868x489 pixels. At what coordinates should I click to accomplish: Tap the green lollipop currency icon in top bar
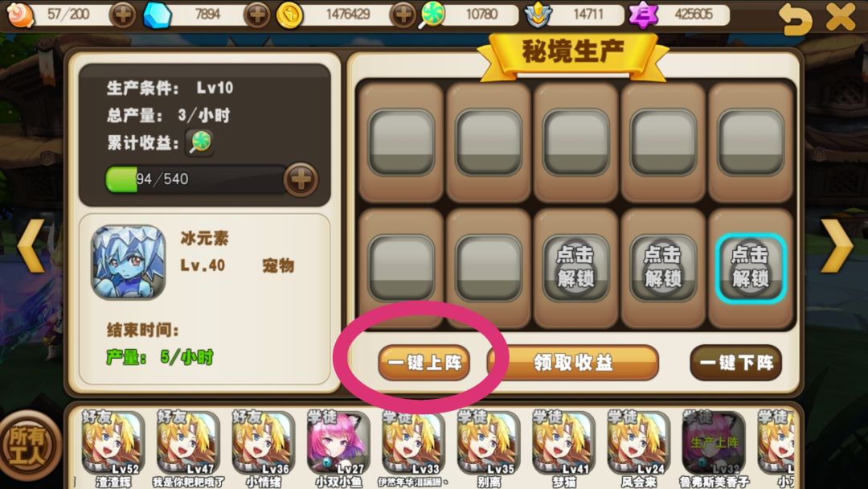432,14
